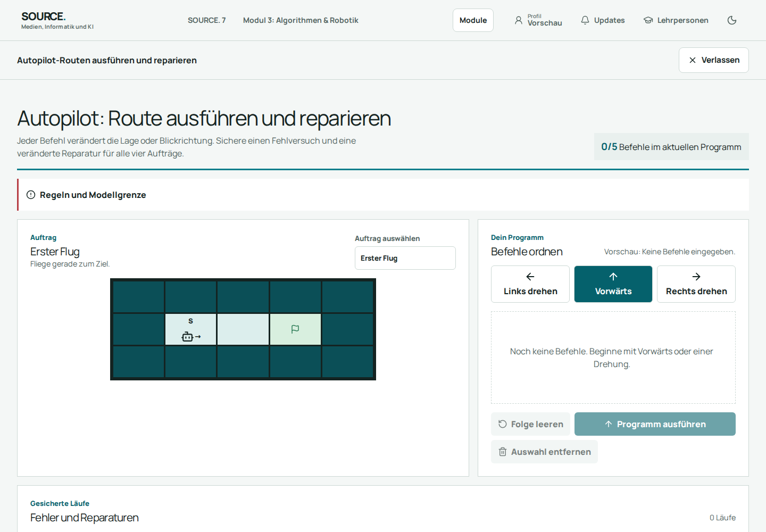Screen dimensions: 766x532
Task: Go to the SOURCE. 7 breadcrumb
Action: 207,20
